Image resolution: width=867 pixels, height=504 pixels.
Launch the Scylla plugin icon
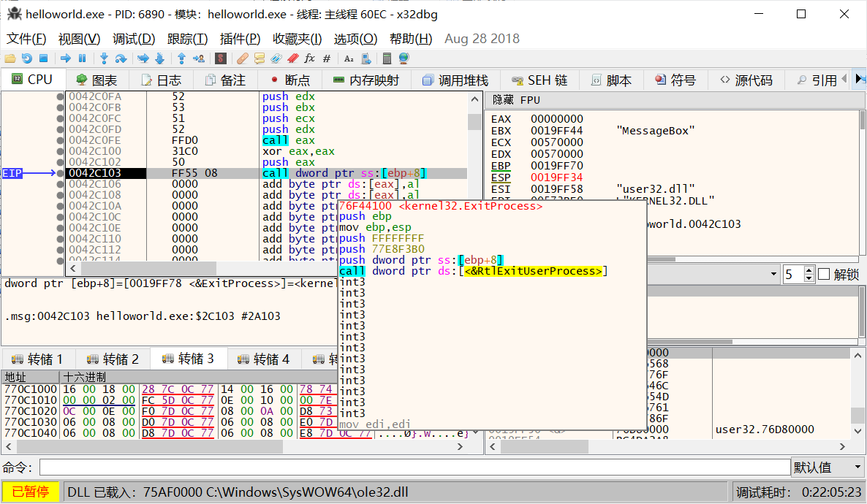(x=221, y=58)
